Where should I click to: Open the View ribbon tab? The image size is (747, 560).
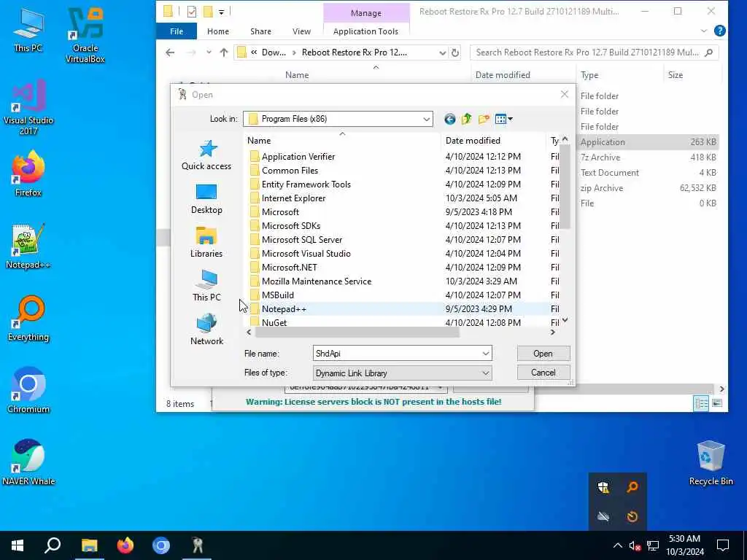pos(301,31)
